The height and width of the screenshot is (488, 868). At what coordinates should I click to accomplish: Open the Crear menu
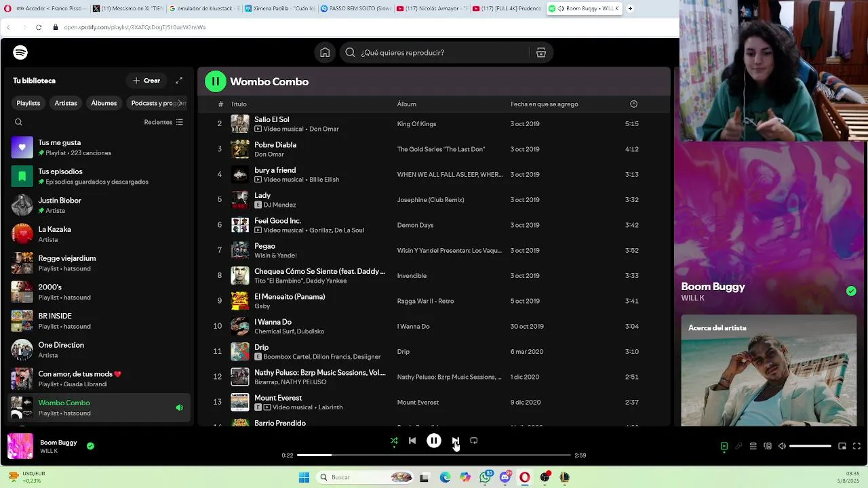pos(146,81)
